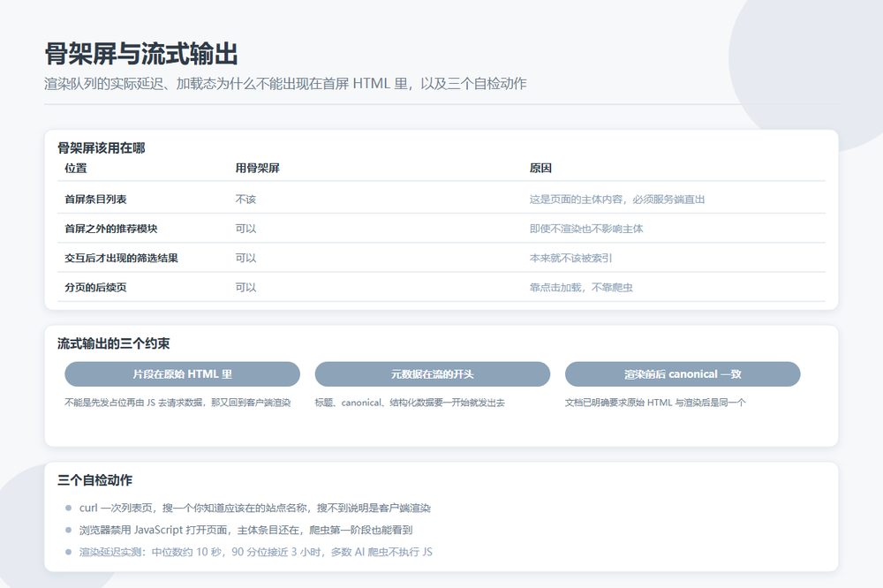Select the row label 交互后才出现的筛选结果
Screen dimensions: 883x588
[x=121, y=258]
